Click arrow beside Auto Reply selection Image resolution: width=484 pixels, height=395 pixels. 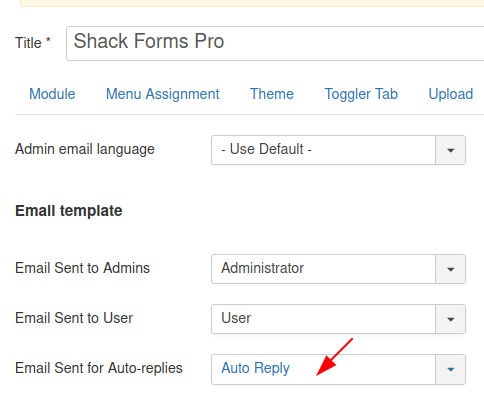pos(451,369)
